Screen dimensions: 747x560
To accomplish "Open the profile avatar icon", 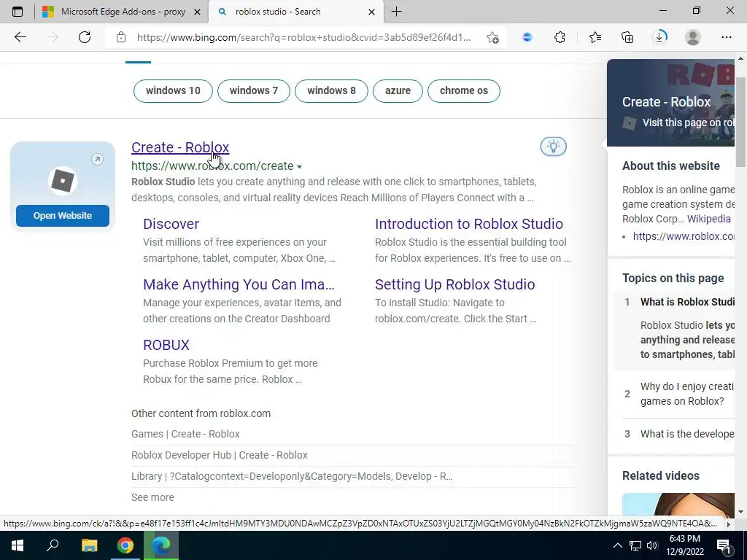I will 693,37.
